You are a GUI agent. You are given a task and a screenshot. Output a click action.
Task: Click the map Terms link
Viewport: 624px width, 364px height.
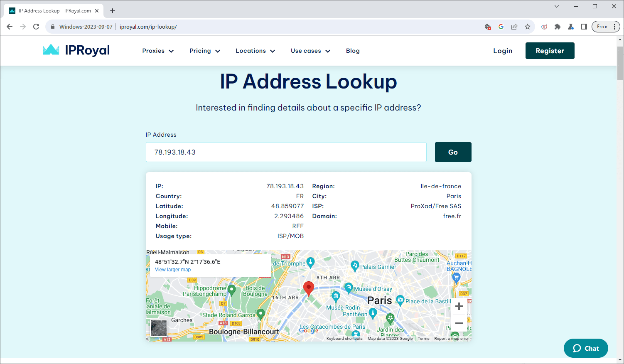(x=423, y=339)
